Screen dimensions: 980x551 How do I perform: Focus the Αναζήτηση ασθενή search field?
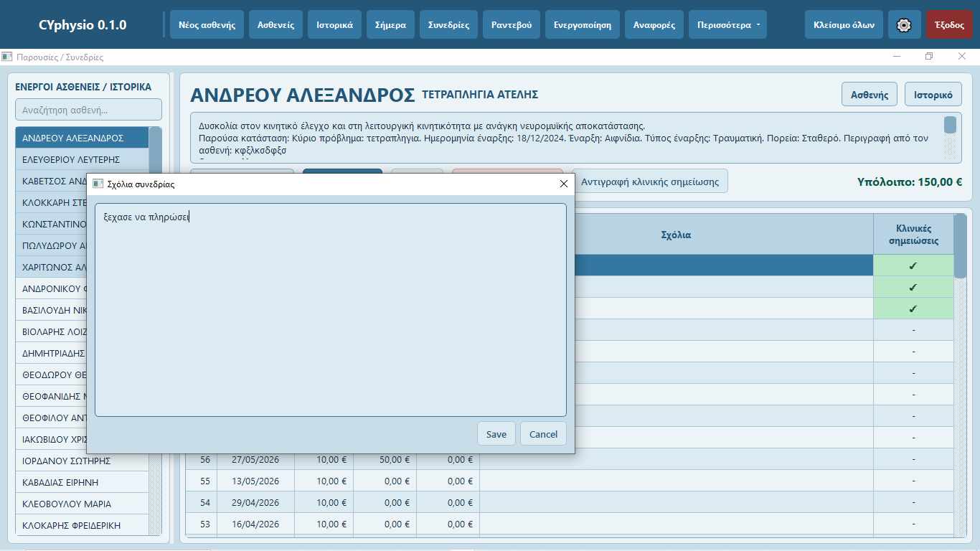coord(88,110)
